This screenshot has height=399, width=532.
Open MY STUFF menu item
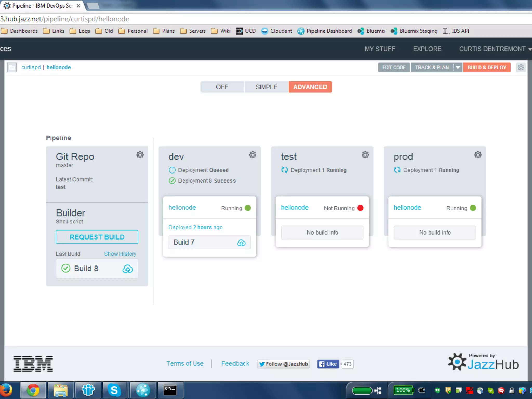click(380, 49)
